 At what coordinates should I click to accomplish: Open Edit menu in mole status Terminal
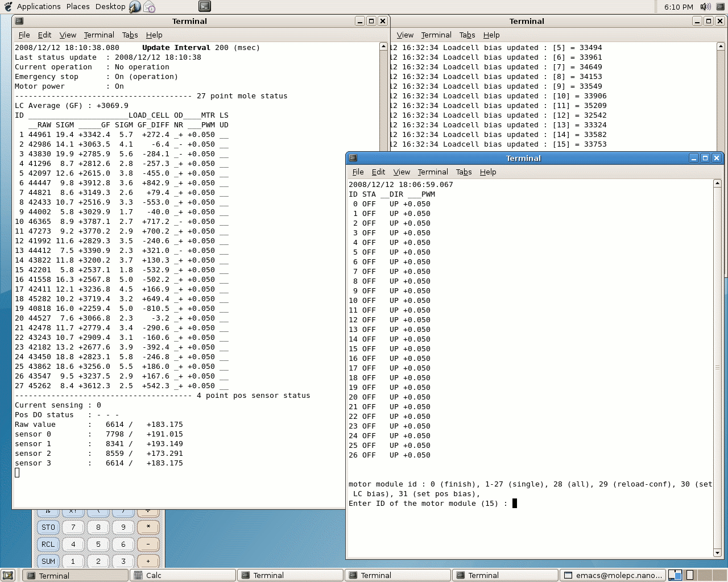pos(44,35)
